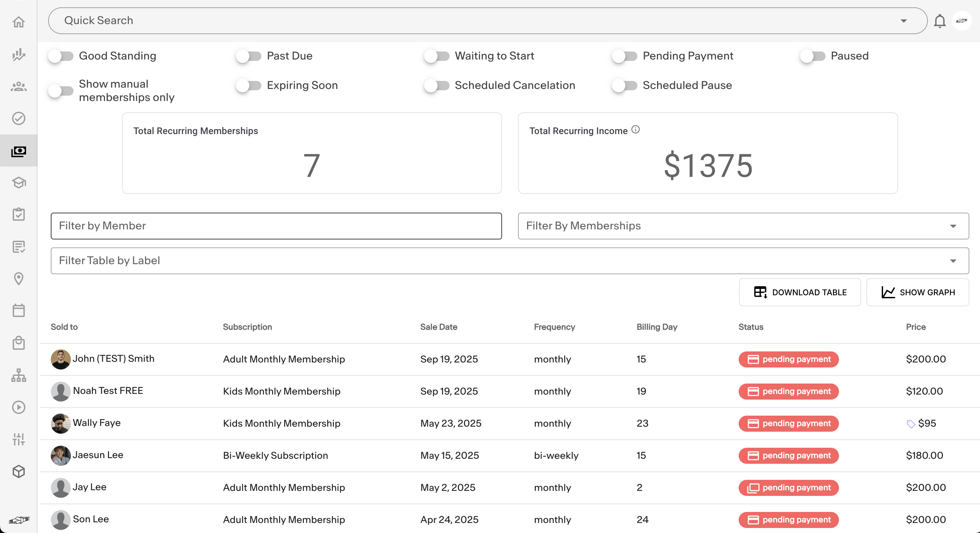The width and height of the screenshot is (980, 533).
Task: Toggle the Past Due filter switch
Action: pos(249,57)
